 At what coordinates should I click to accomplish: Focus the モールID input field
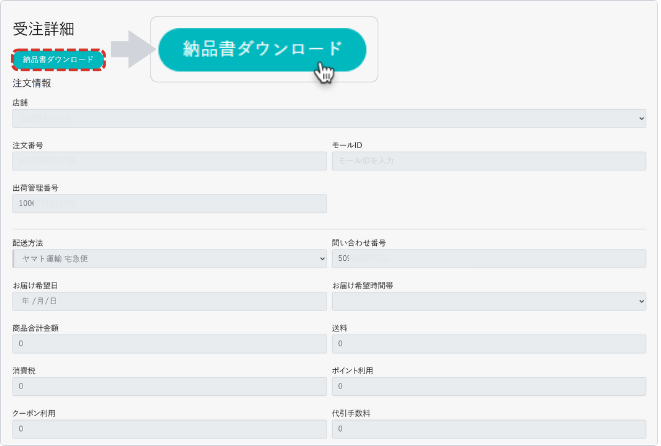(488, 161)
